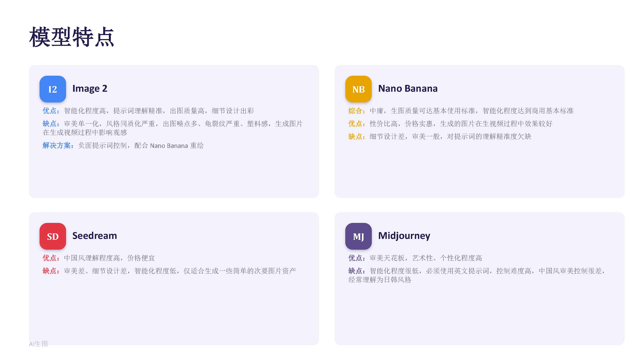This screenshot has height=362, width=644.
Task: Click the purple 缺点 label under Midjourney
Action: tap(357, 271)
